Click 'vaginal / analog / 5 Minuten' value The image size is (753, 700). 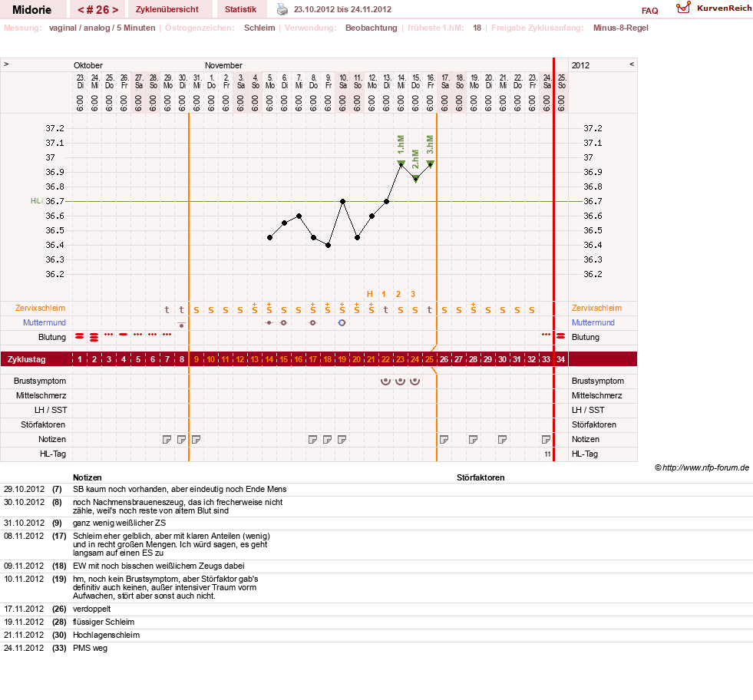click(102, 28)
